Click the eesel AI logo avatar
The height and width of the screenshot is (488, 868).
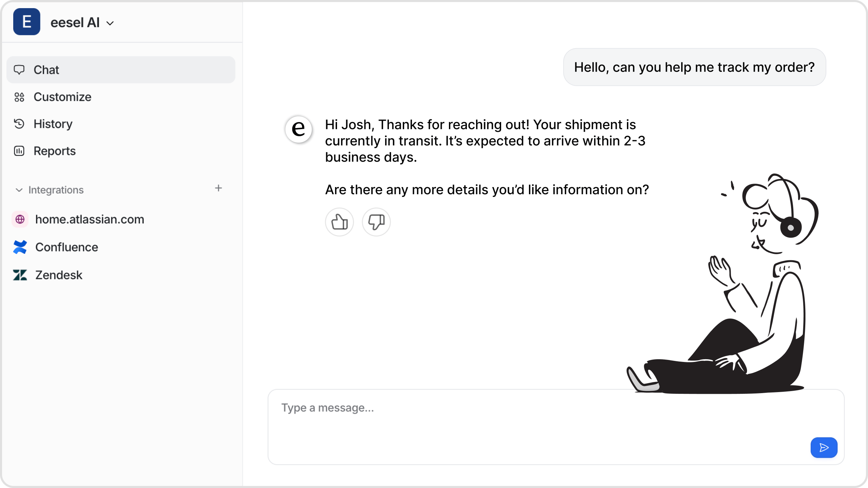pyautogui.click(x=26, y=21)
